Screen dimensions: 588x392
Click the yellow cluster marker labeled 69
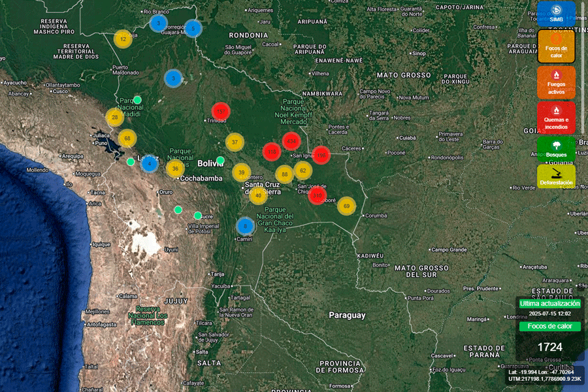tap(346, 206)
